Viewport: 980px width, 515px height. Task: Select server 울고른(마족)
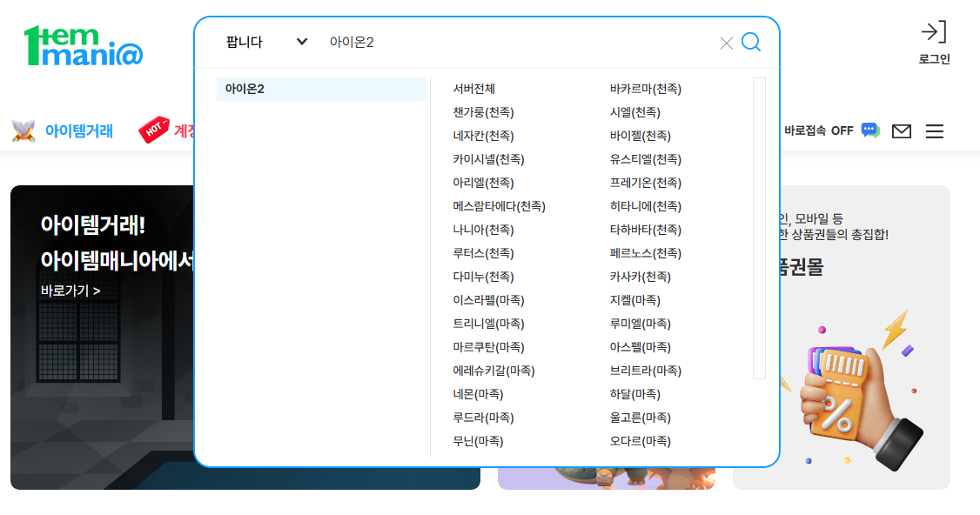640,418
